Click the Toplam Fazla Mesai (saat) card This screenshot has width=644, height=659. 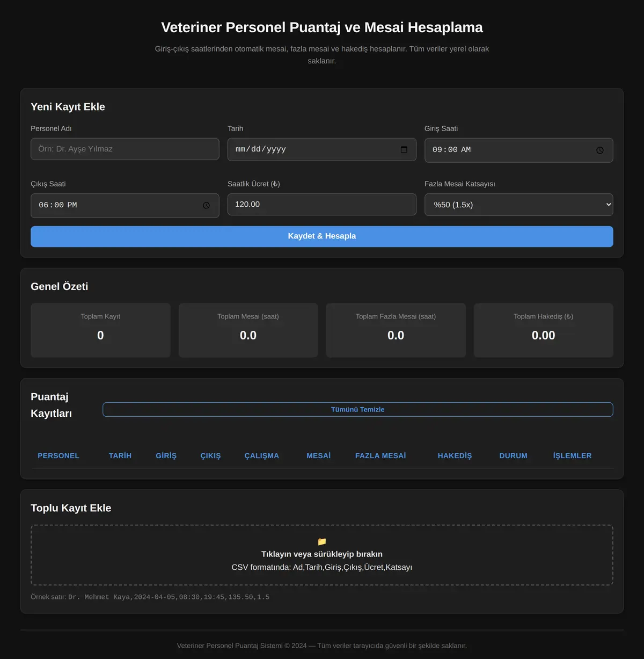[x=396, y=330]
